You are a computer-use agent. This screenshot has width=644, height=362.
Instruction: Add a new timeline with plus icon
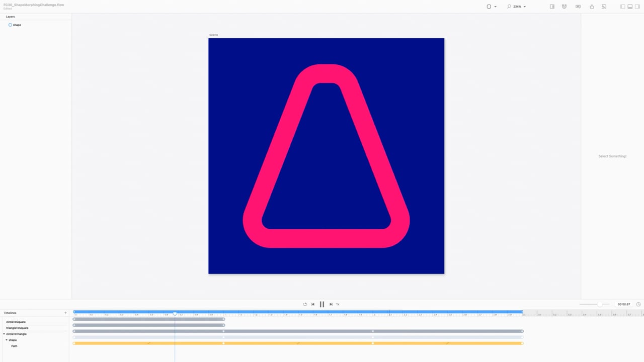click(x=65, y=313)
